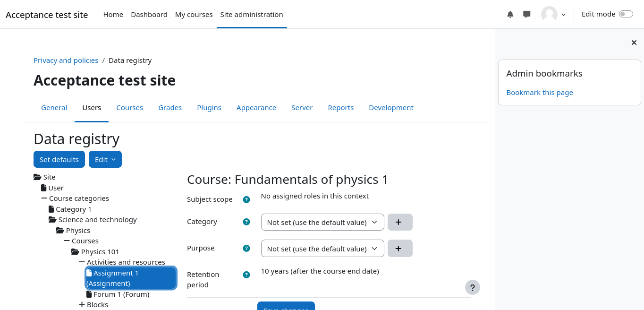Click the plus button beside Purpose dropdown
644x310 pixels.
click(x=399, y=249)
